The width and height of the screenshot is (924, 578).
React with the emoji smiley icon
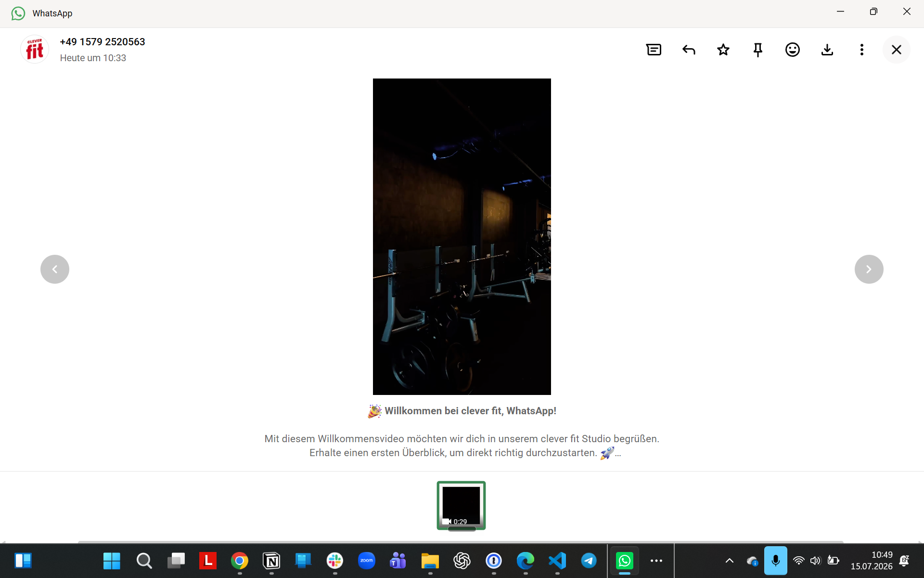tap(793, 50)
